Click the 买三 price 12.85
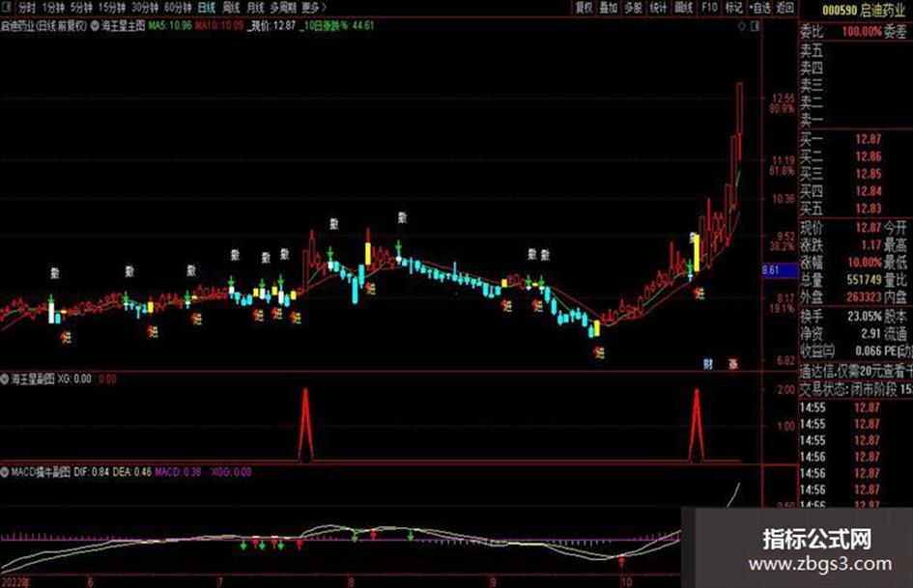The width and height of the screenshot is (913, 588). (869, 174)
